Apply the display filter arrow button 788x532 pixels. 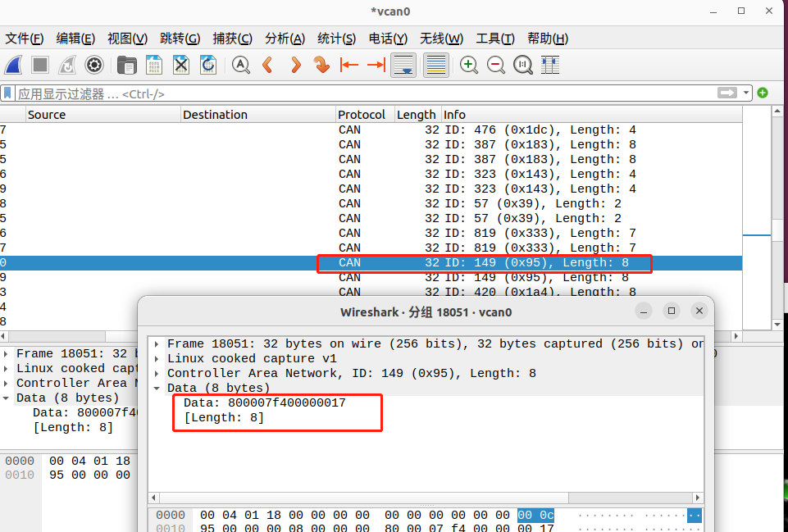[727, 93]
